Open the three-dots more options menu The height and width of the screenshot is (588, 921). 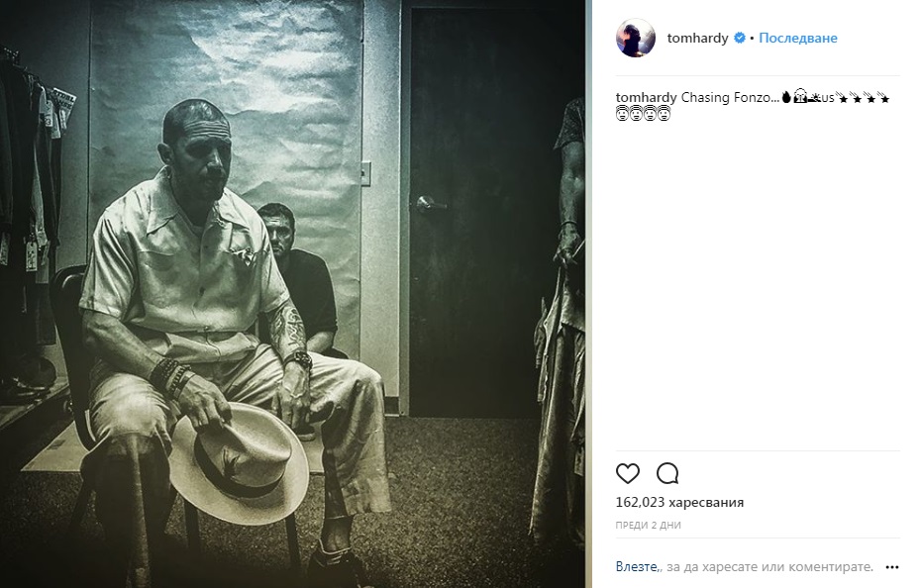click(892, 567)
